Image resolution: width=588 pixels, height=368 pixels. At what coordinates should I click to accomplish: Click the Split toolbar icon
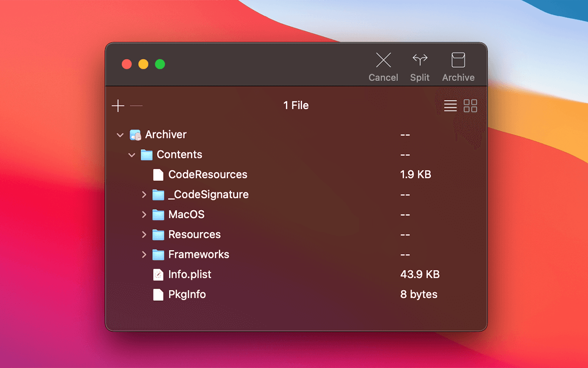click(420, 60)
